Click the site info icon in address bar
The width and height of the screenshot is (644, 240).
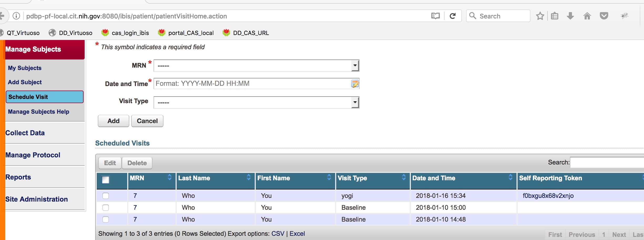(x=16, y=16)
